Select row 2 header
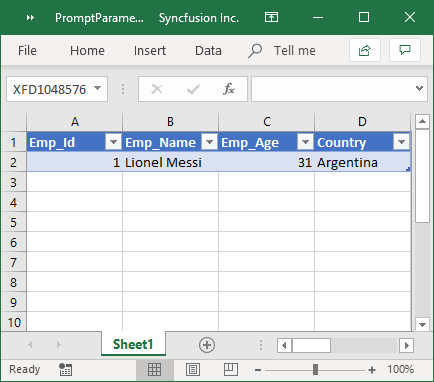The width and height of the screenshot is (434, 382). tap(13, 162)
